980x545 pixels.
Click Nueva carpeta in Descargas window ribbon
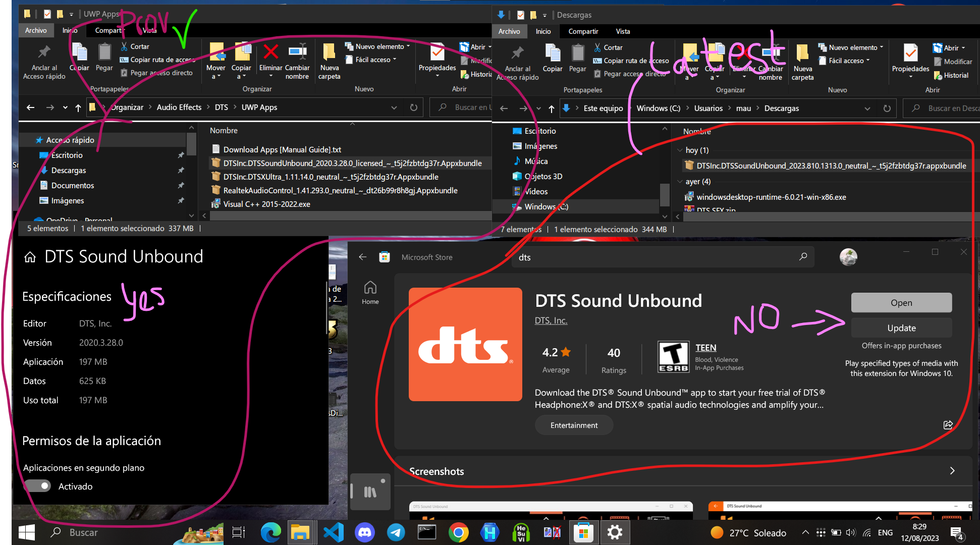click(x=802, y=62)
